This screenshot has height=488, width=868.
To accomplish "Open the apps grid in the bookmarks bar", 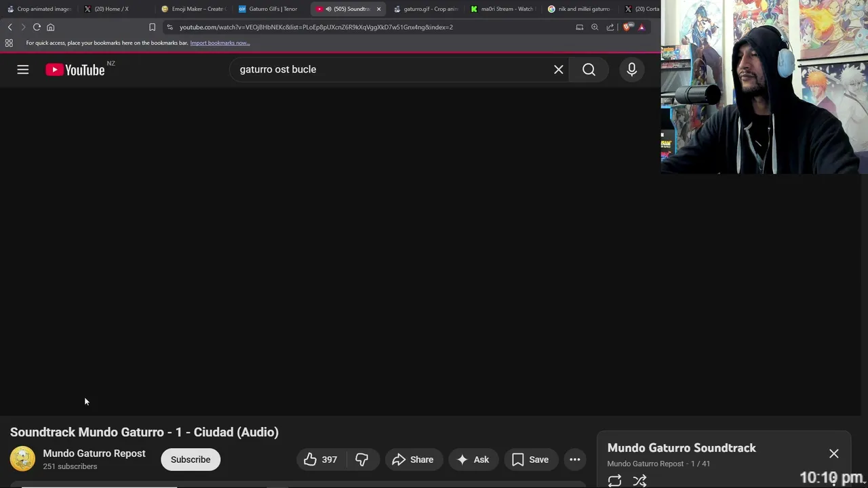I will click(x=9, y=43).
